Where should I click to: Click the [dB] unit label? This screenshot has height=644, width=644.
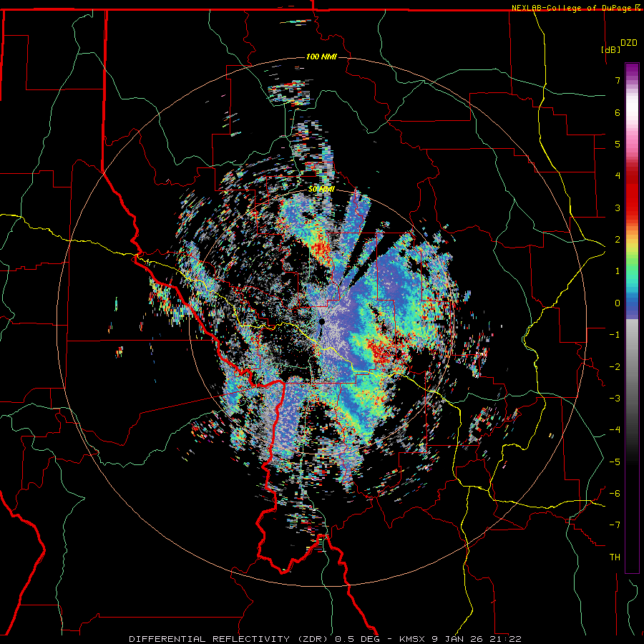point(610,49)
